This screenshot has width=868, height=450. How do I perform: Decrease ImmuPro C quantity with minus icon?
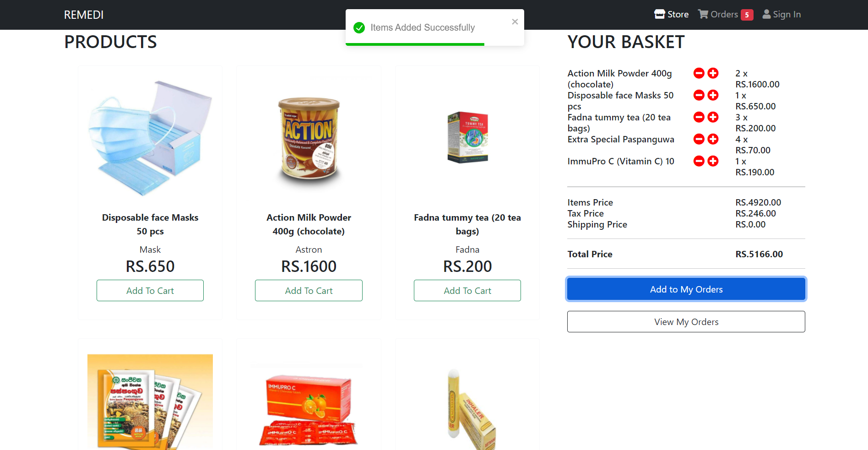[699, 161]
